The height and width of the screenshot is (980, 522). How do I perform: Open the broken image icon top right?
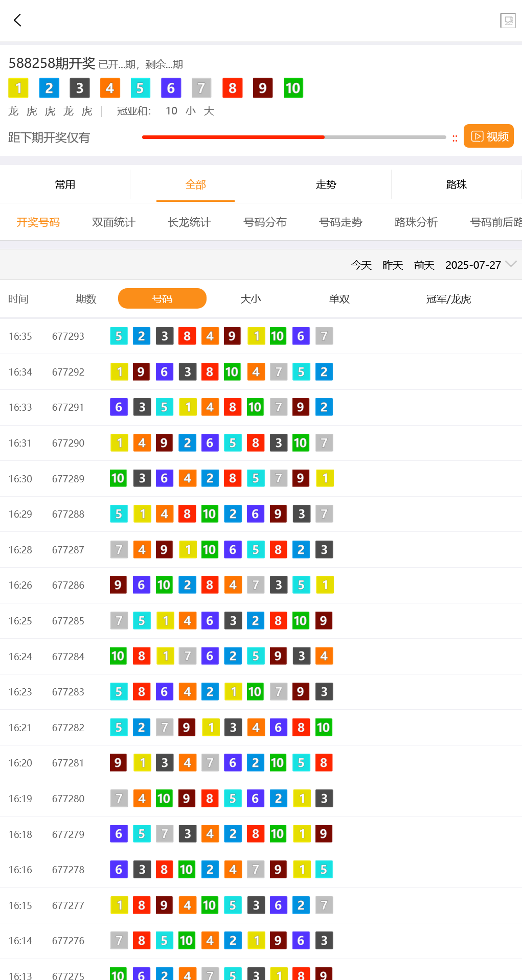(508, 20)
